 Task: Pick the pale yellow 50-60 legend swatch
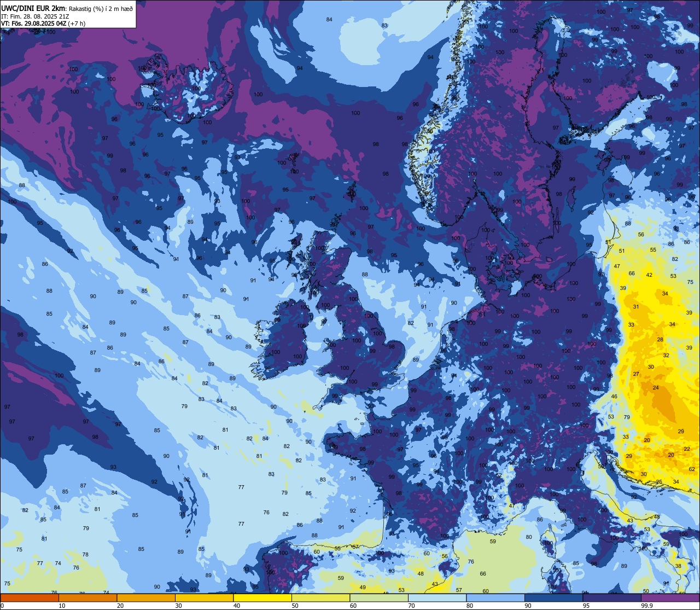click(x=320, y=598)
